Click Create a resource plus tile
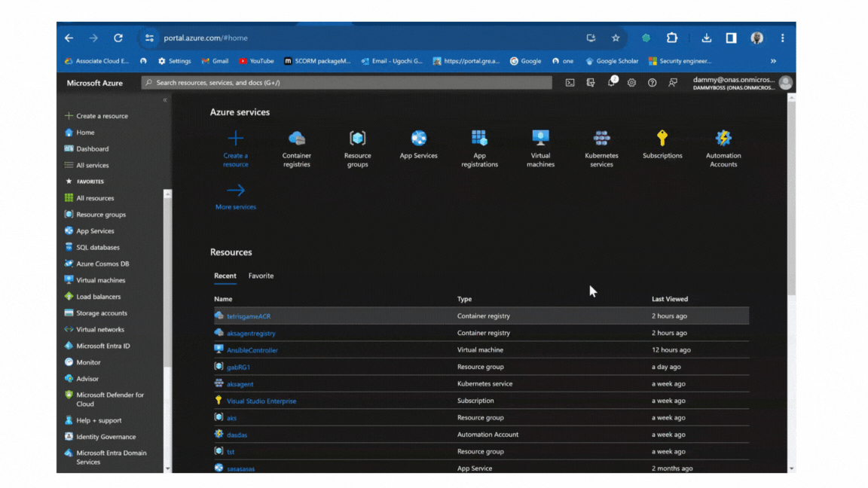The image size is (868, 488). [x=236, y=148]
